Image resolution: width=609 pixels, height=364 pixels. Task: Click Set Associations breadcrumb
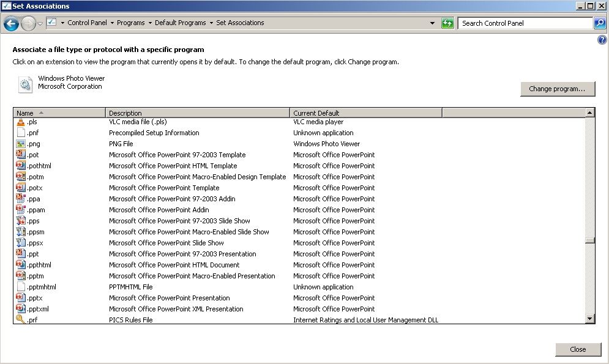[x=240, y=23]
